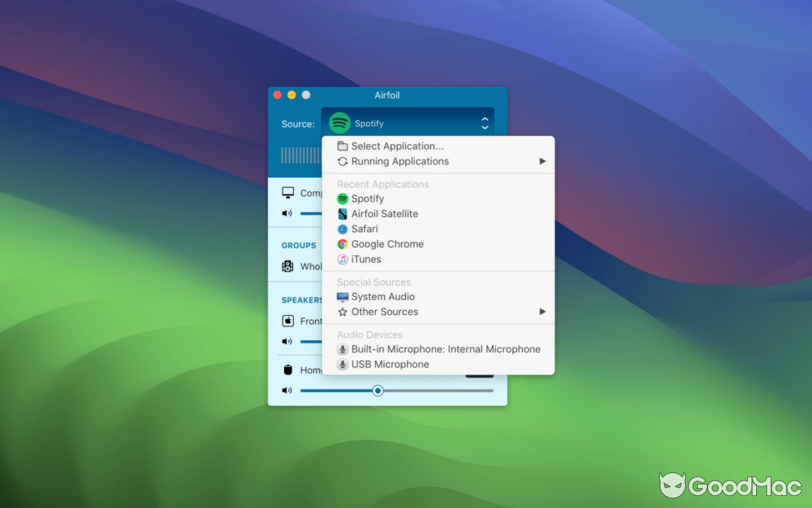This screenshot has width=812, height=508.
Task: Select the Built-in Microphone icon
Action: click(343, 349)
